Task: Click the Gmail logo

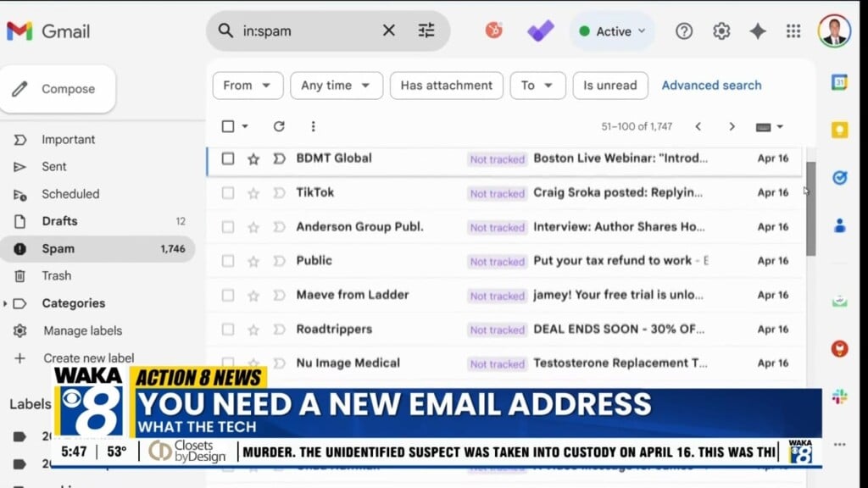Action: (x=48, y=31)
